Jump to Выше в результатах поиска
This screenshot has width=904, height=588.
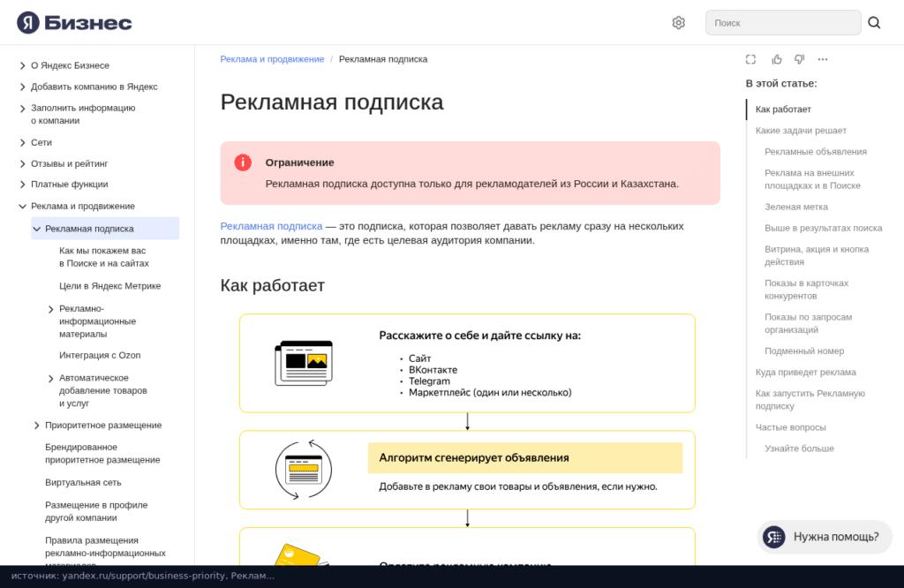[824, 229]
